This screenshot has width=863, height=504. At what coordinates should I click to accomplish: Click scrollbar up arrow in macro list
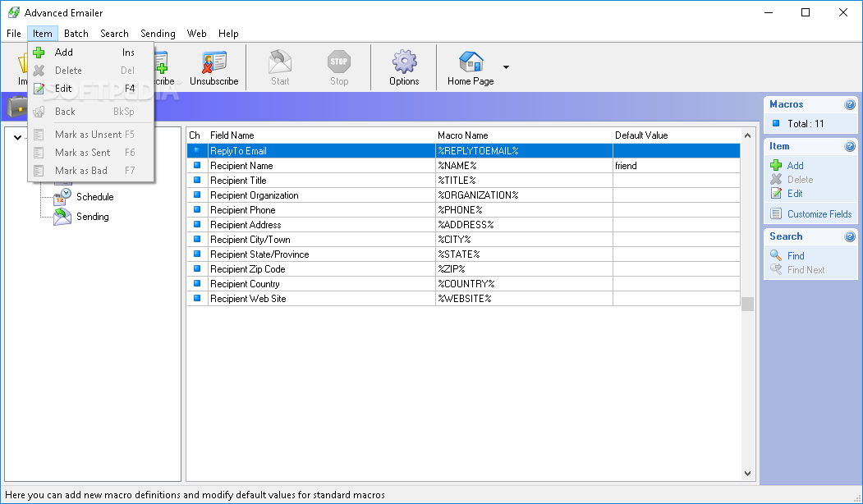747,135
